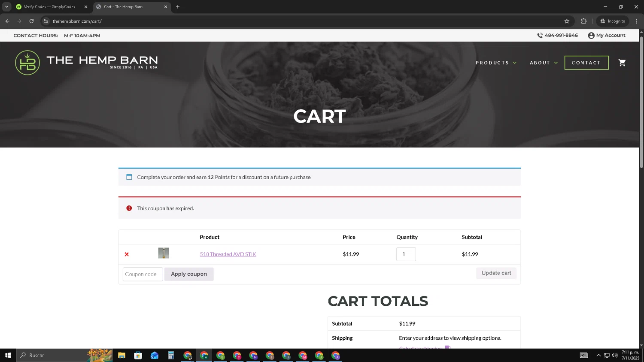Image resolution: width=644 pixels, height=362 pixels.
Task: Open the 510 Threaded AVD STIK product link
Action: tap(228, 254)
